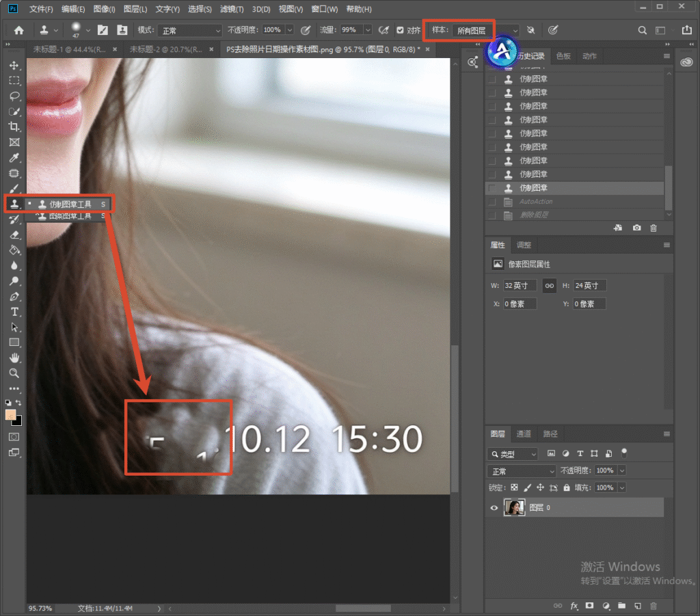This screenshot has height=616, width=700.
Task: Click the background color swatch
Action: (18, 423)
